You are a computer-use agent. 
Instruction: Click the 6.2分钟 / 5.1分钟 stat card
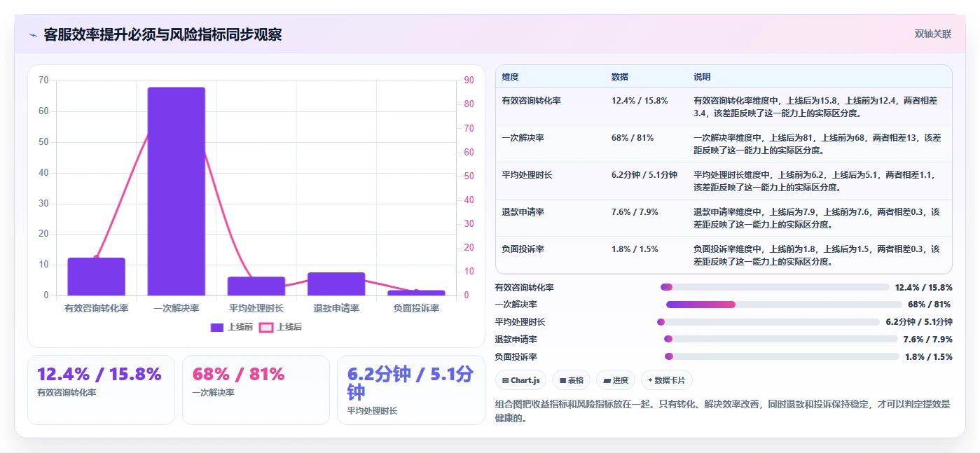(410, 389)
